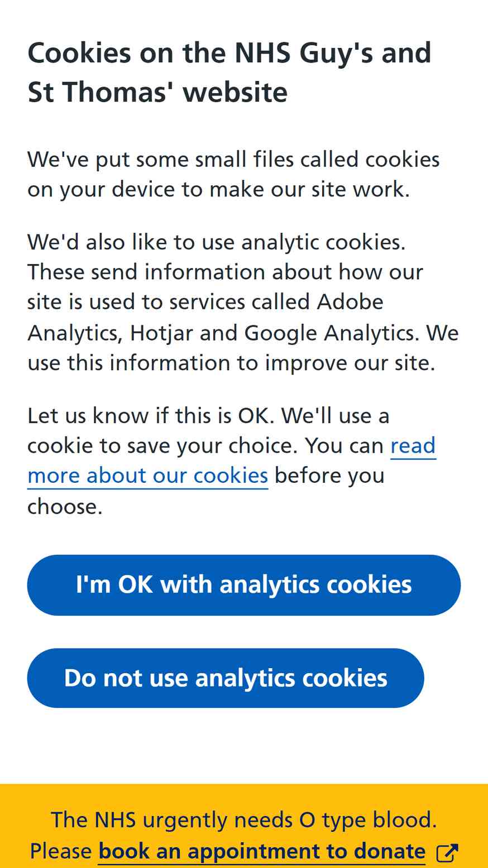Click the external link icon beside donate link
This screenshot has width=488, height=868.
(447, 852)
